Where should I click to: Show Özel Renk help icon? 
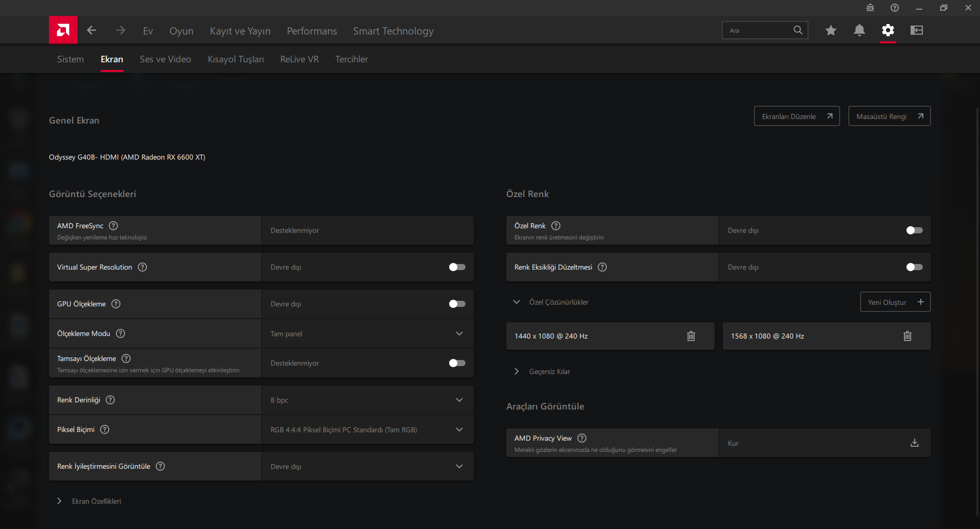pyautogui.click(x=556, y=226)
